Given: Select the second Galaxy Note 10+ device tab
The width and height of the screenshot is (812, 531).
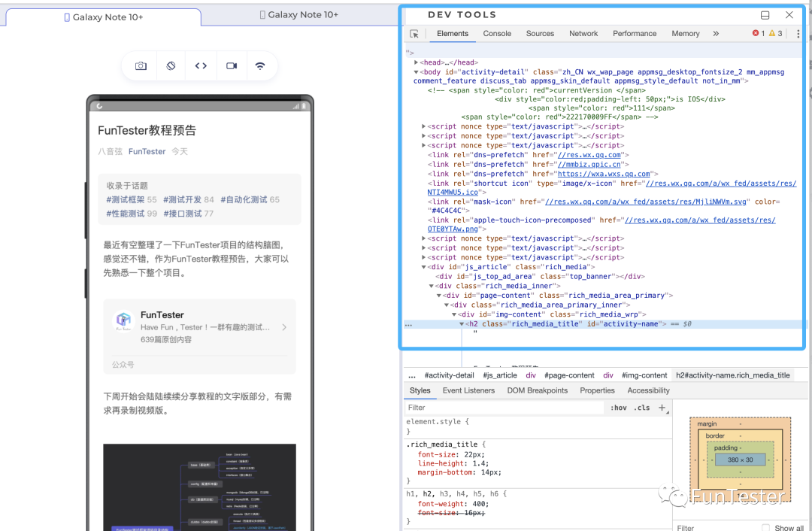Looking at the screenshot, I should tap(298, 15).
